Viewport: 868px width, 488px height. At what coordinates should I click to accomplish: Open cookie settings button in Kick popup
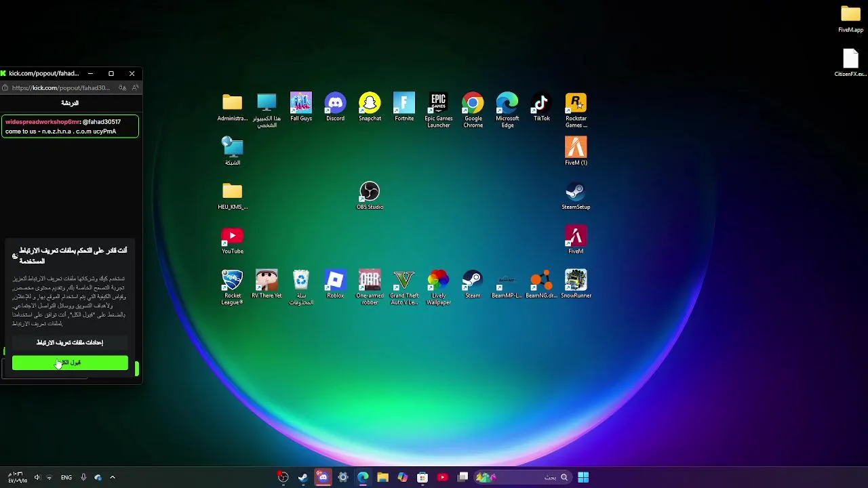[x=70, y=342]
